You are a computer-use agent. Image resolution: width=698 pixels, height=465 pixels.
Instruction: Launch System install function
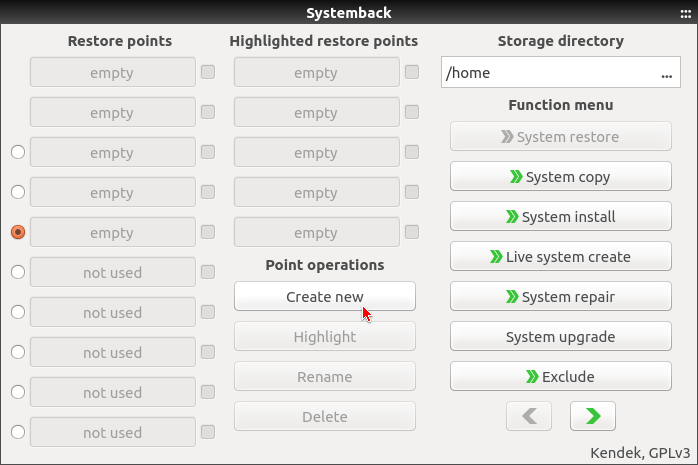(x=560, y=217)
